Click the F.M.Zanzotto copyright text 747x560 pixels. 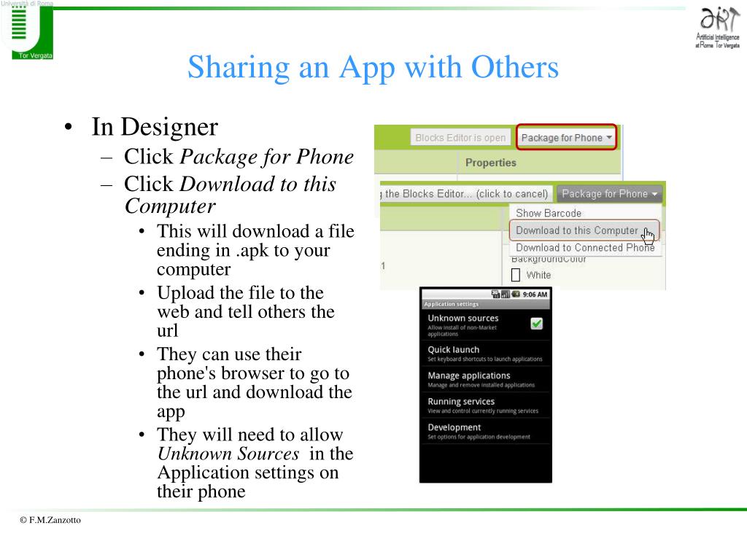pos(50,520)
